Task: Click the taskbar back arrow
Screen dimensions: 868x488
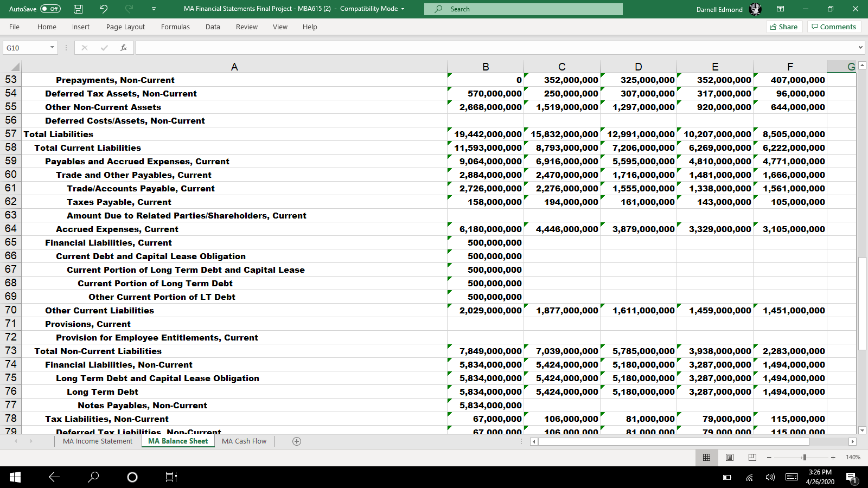Action: pos(54,477)
